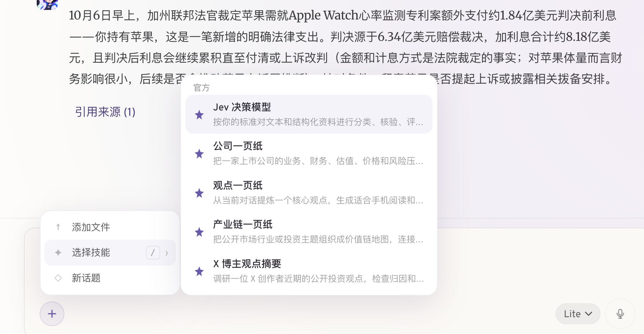The height and width of the screenshot is (334, 644).
Task: Click the description text under 产业链一页纸
Action: click(318, 239)
